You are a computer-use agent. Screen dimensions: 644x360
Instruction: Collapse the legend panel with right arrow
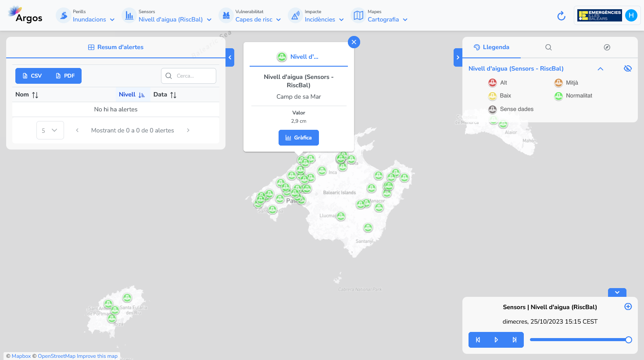tap(458, 57)
